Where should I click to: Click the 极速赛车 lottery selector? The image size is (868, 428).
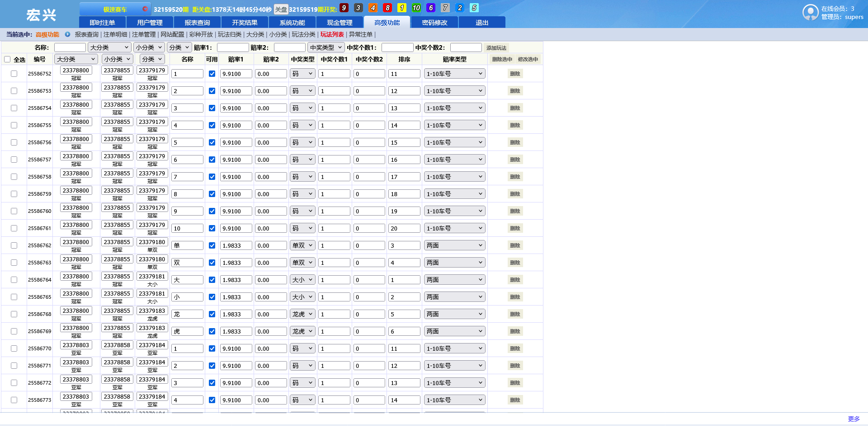point(115,9)
